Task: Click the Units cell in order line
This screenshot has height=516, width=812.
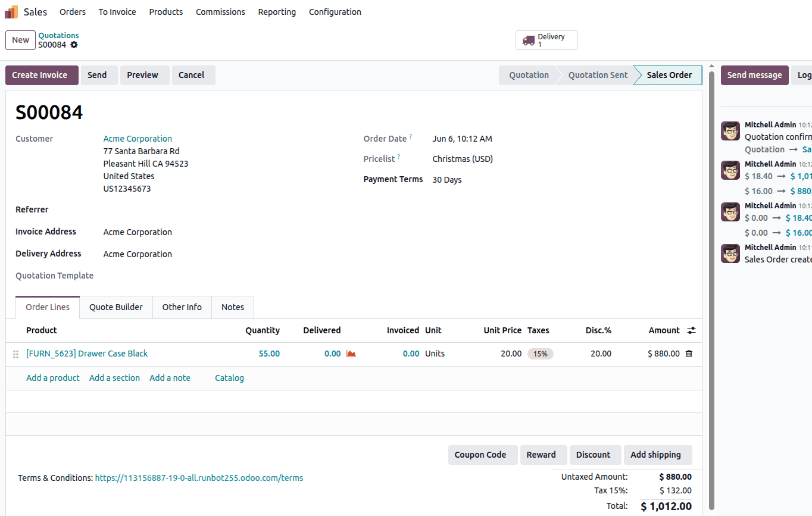Action: (435, 354)
